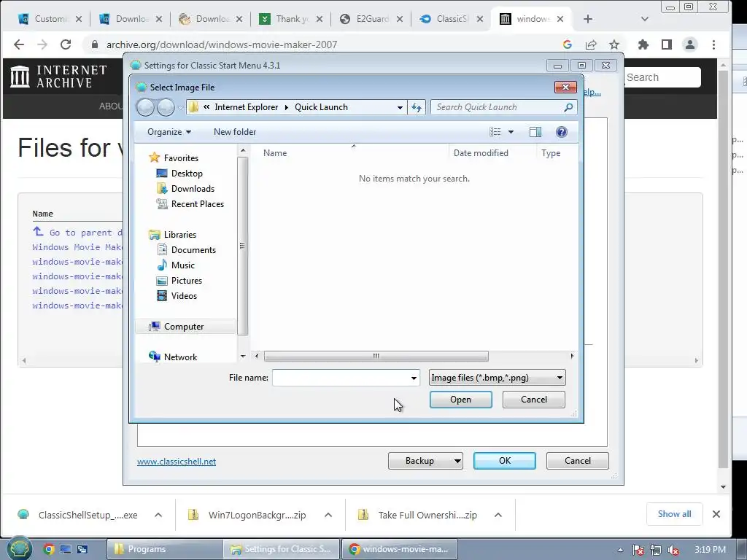Select Computer in navigation pane
The height and width of the screenshot is (560, 747).
pyautogui.click(x=183, y=327)
